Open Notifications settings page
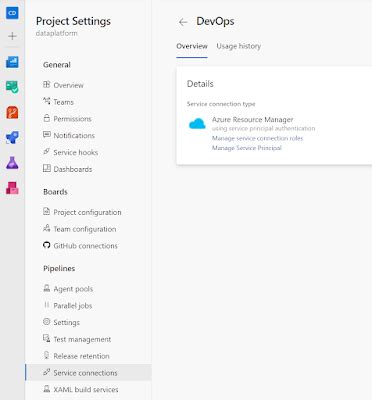The width and height of the screenshot is (372, 400). 74,136
